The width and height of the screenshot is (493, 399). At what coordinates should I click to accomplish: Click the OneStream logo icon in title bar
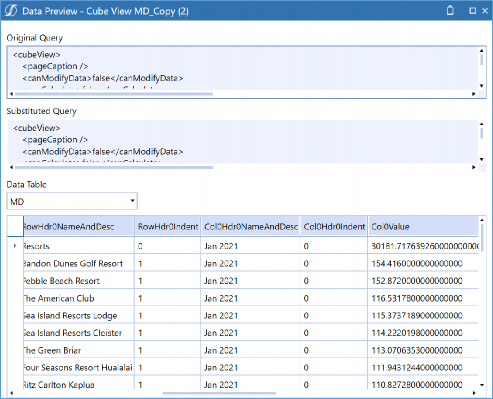11,11
